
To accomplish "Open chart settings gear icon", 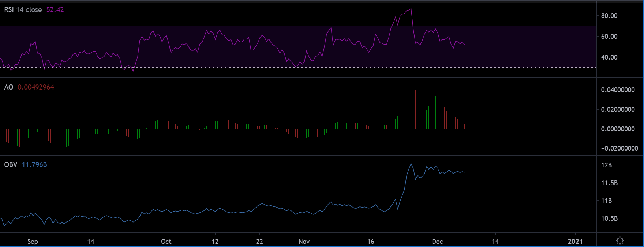I will tap(620, 241).
